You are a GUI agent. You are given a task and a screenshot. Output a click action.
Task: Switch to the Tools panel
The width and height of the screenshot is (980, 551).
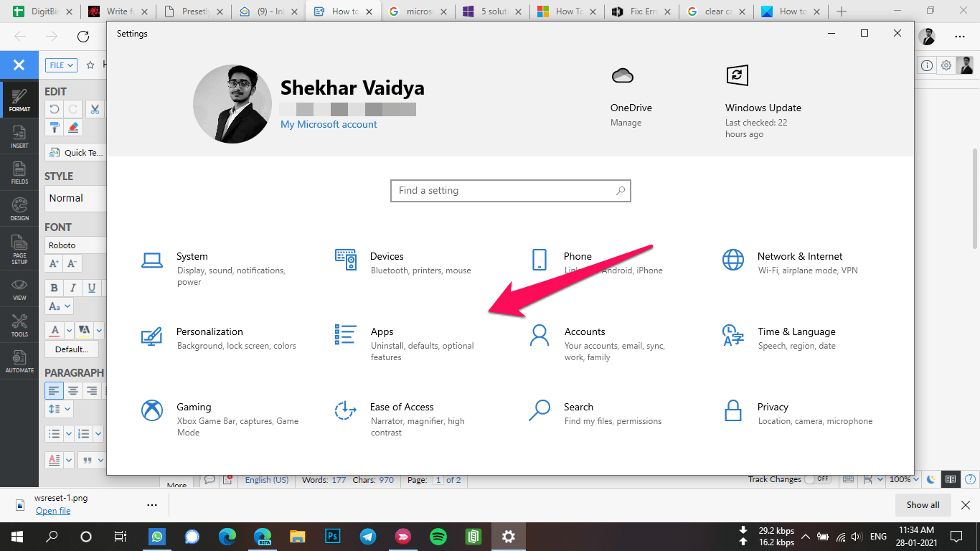coord(19,326)
